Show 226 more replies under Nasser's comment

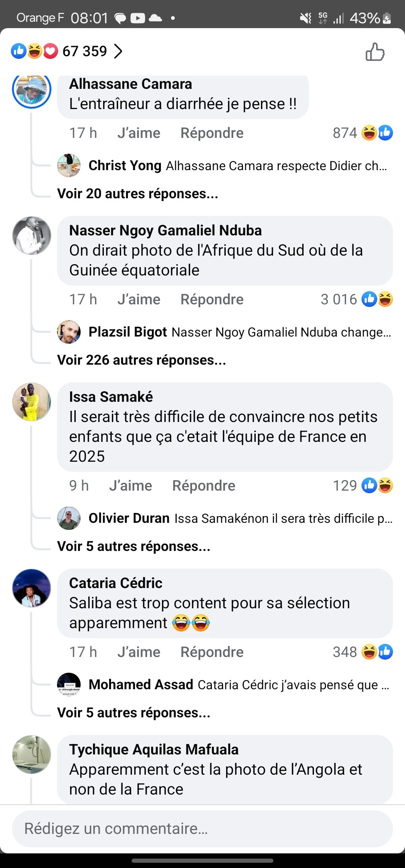pos(141,360)
